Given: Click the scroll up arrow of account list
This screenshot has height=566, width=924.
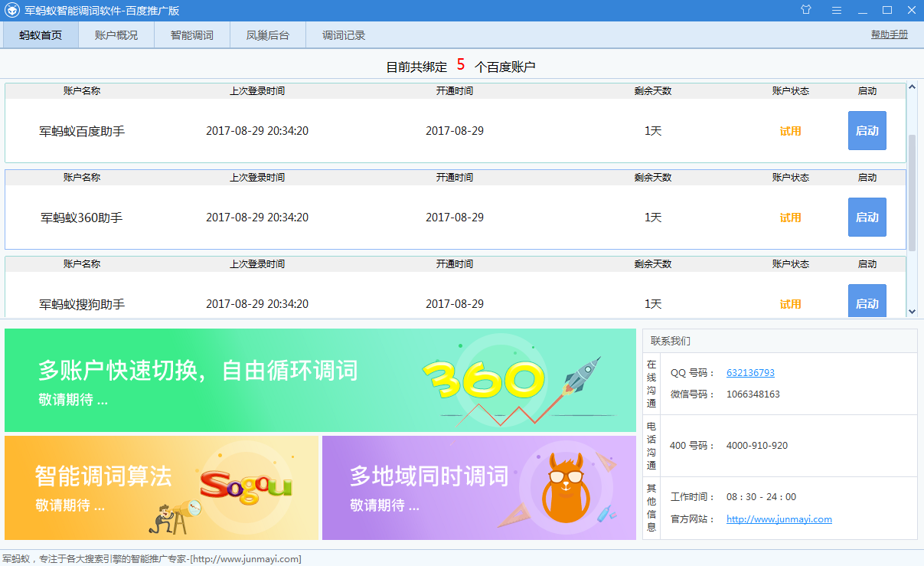Looking at the screenshot, I should pyautogui.click(x=912, y=87).
